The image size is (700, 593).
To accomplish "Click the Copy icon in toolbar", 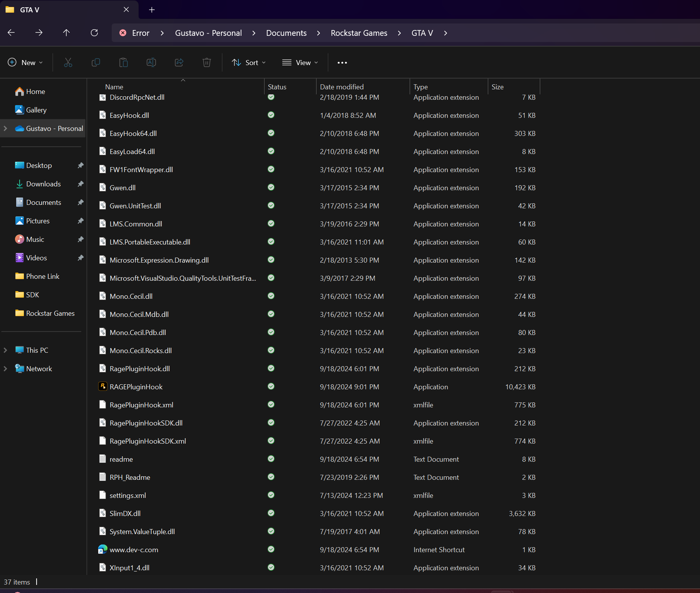I will (96, 62).
